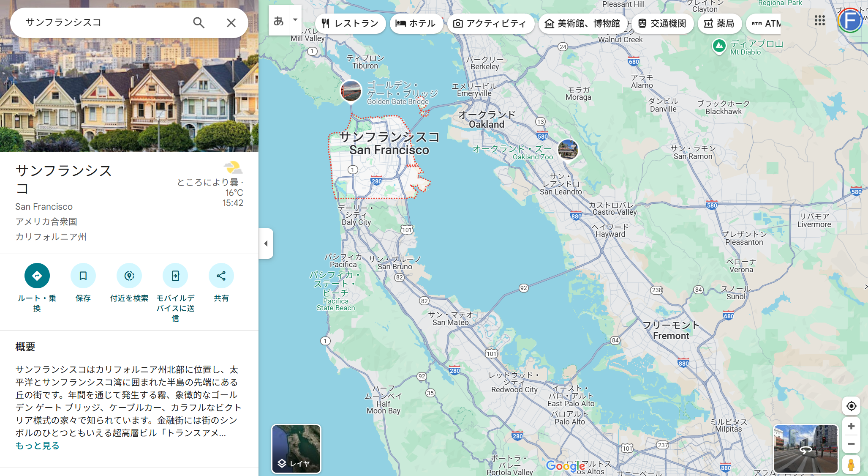This screenshot has width=868, height=476.
Task: Click the Google logo on map
Action: pos(565,466)
